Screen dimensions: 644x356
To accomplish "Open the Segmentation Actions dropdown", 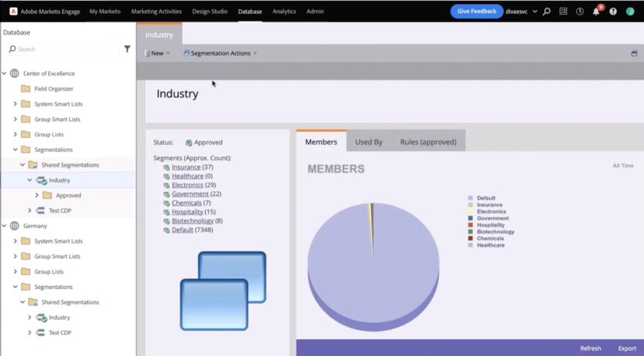I will point(220,53).
